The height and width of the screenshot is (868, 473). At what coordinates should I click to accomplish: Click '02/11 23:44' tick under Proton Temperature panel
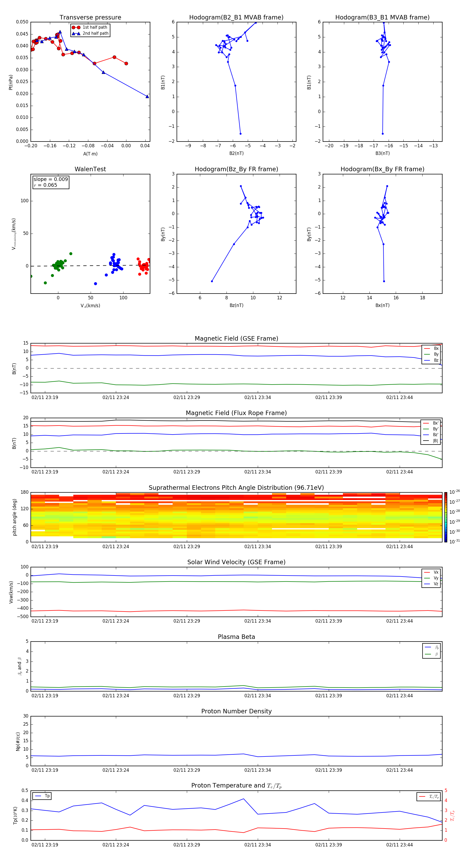(x=399, y=845)
